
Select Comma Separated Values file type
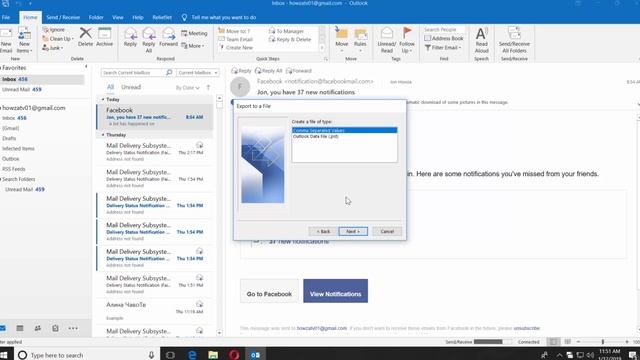click(x=344, y=130)
